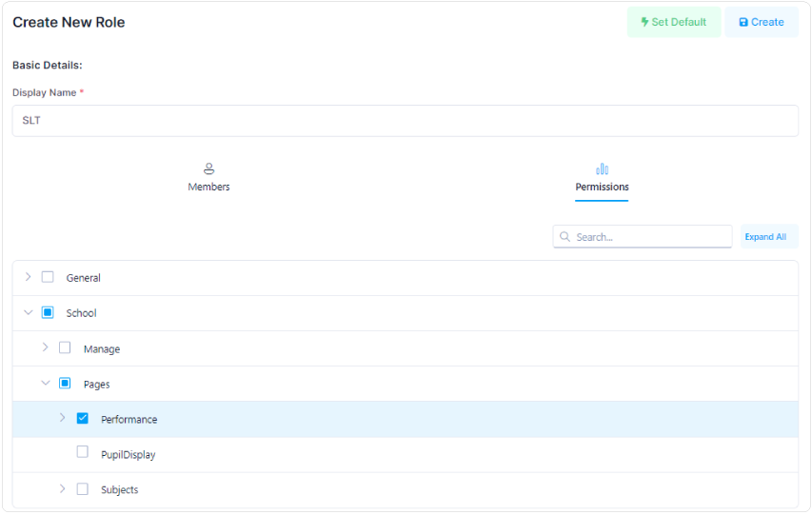Select the Subjects checkbox
This screenshot has height=515, width=812.
click(83, 489)
